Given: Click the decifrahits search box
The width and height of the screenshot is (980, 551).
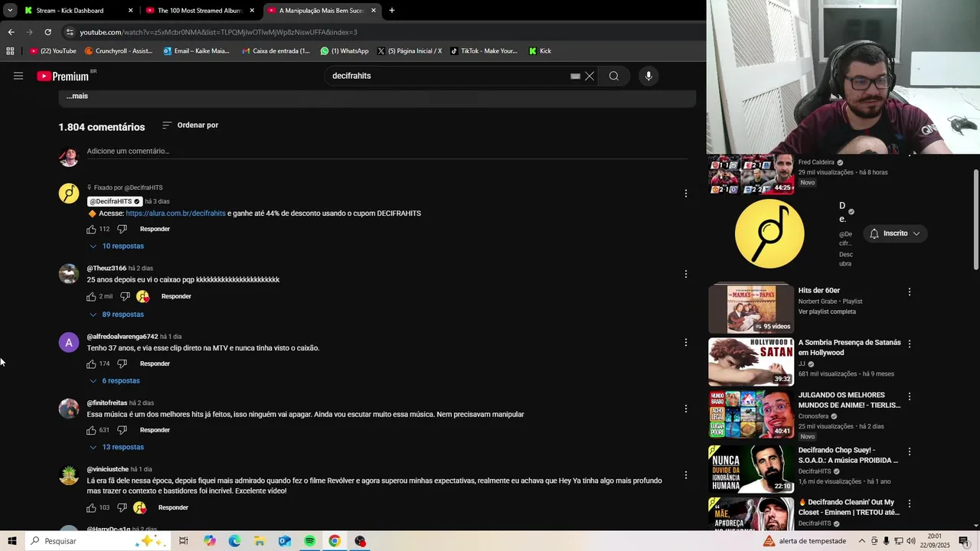Looking at the screenshot, I should coord(448,76).
